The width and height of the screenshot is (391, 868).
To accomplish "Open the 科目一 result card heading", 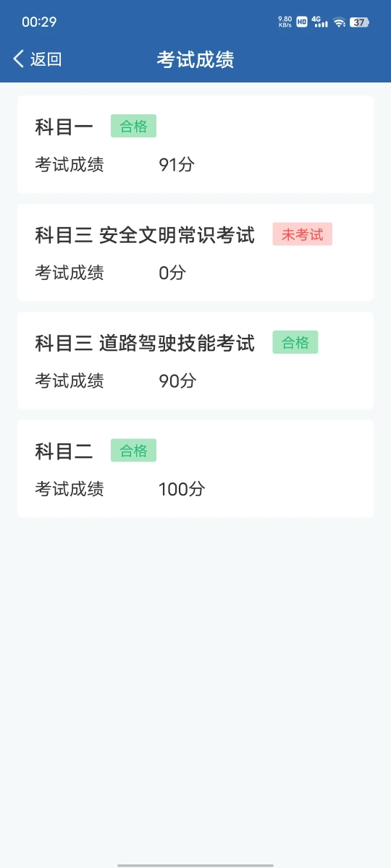I will point(64,127).
